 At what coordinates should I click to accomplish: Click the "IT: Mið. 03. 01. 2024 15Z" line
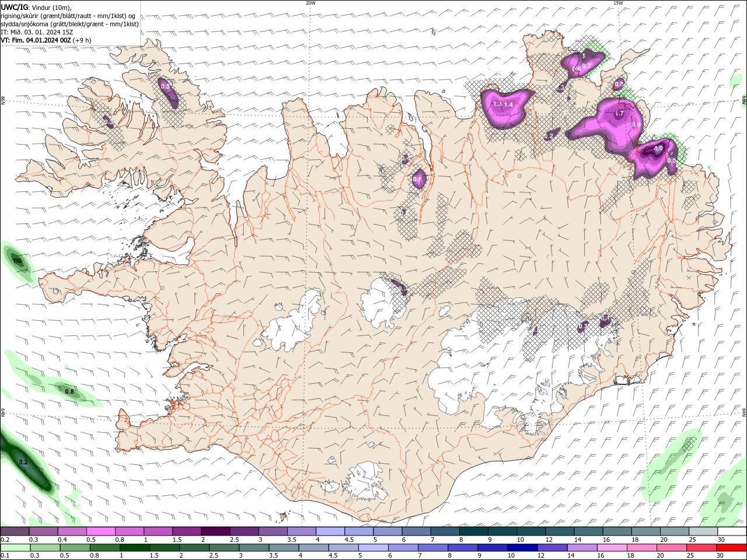37,32
